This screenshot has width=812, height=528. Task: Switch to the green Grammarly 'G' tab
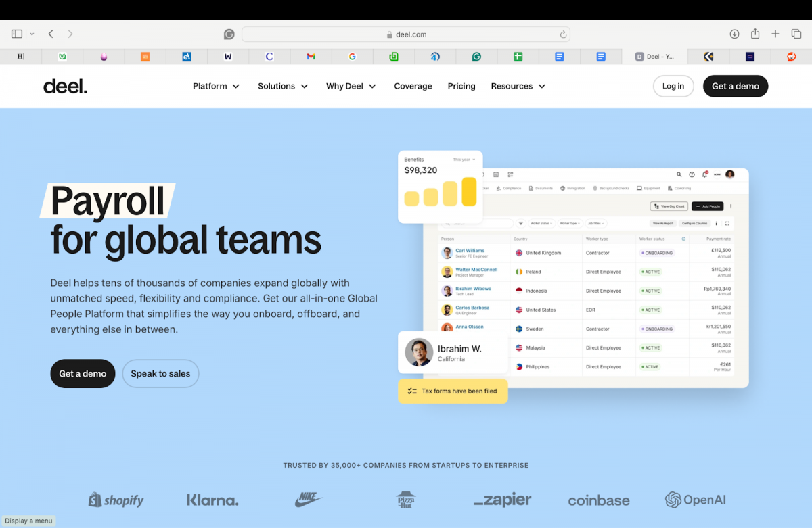[x=476, y=57]
